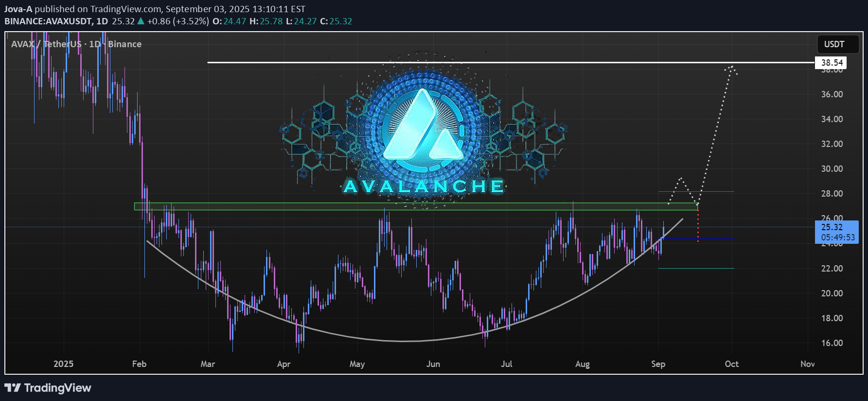The width and height of the screenshot is (868, 401).
Task: Click the low value L:24.27
Action: point(301,21)
